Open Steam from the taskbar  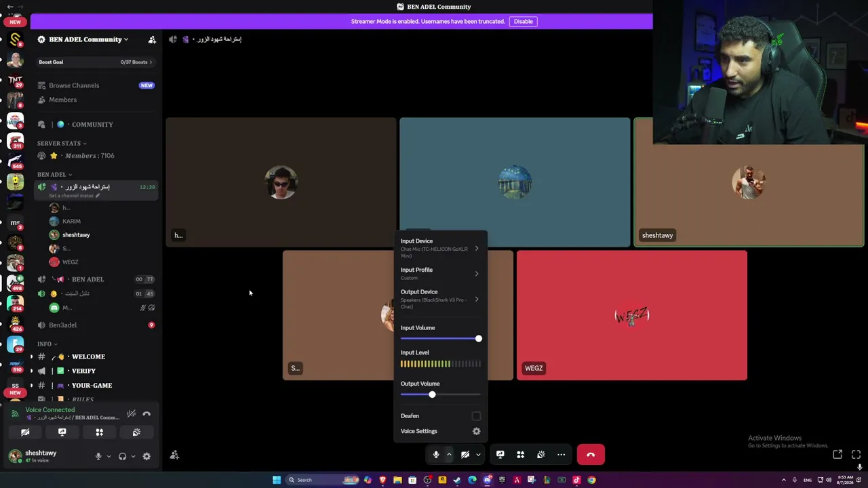(457, 480)
